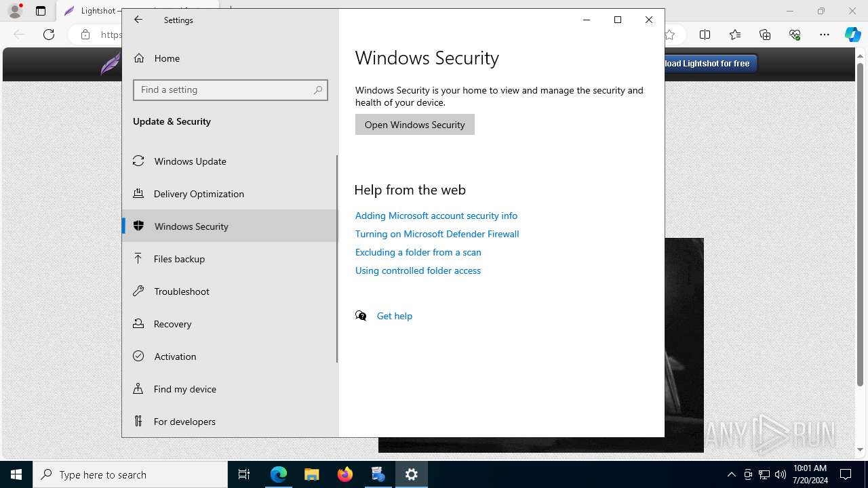Open Task View on taskbar
The width and height of the screenshot is (868, 488).
point(244,474)
